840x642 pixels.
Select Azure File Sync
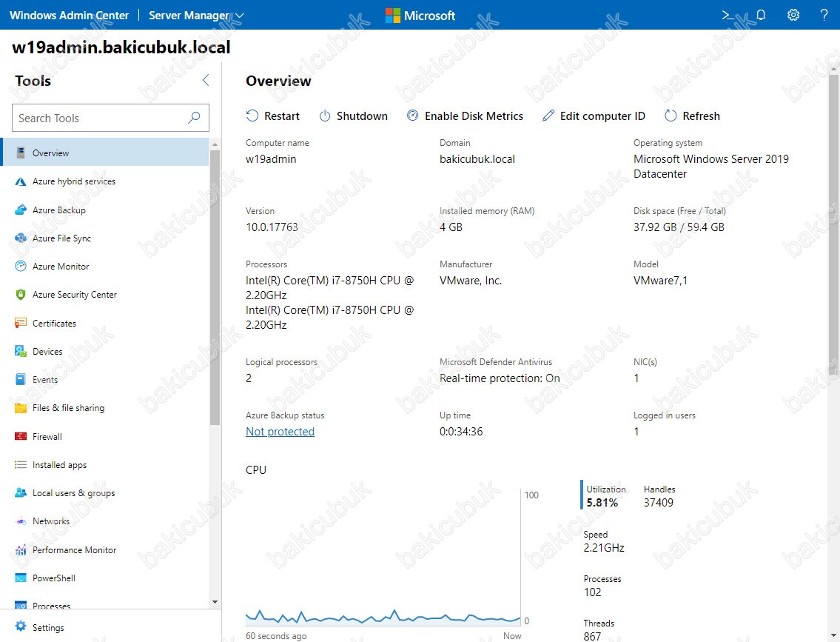pyautogui.click(x=105, y=238)
